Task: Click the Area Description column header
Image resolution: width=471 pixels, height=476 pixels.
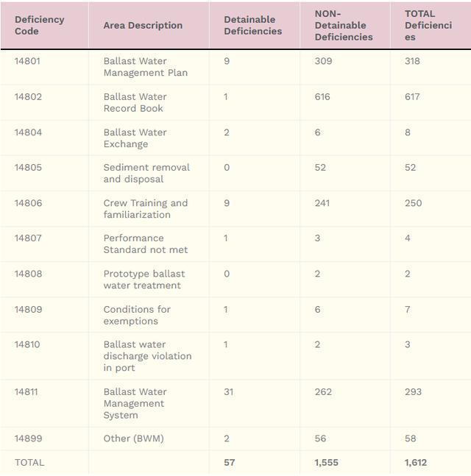Action: click(x=143, y=25)
